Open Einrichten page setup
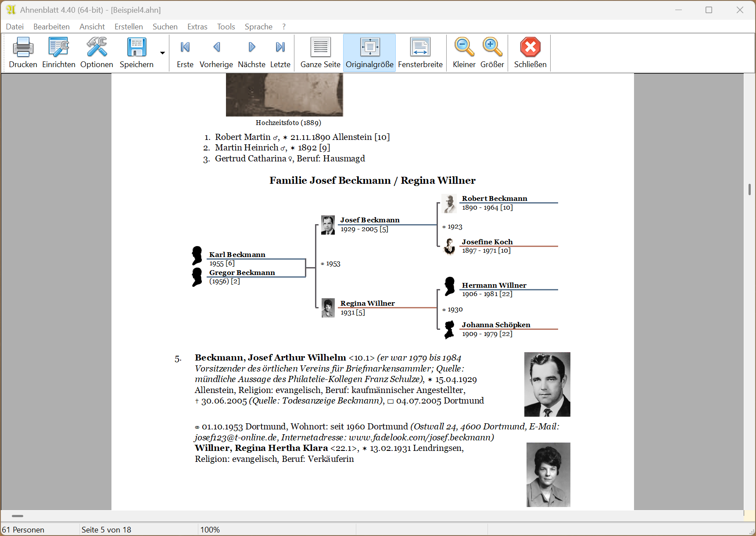This screenshot has width=756, height=536. [x=58, y=47]
